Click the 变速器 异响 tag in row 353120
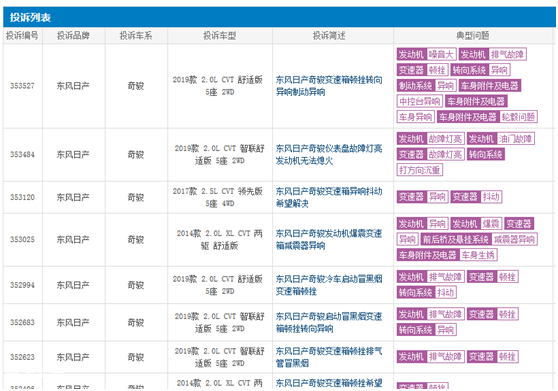Viewport: 558px width, 391px height. pyautogui.click(x=422, y=197)
